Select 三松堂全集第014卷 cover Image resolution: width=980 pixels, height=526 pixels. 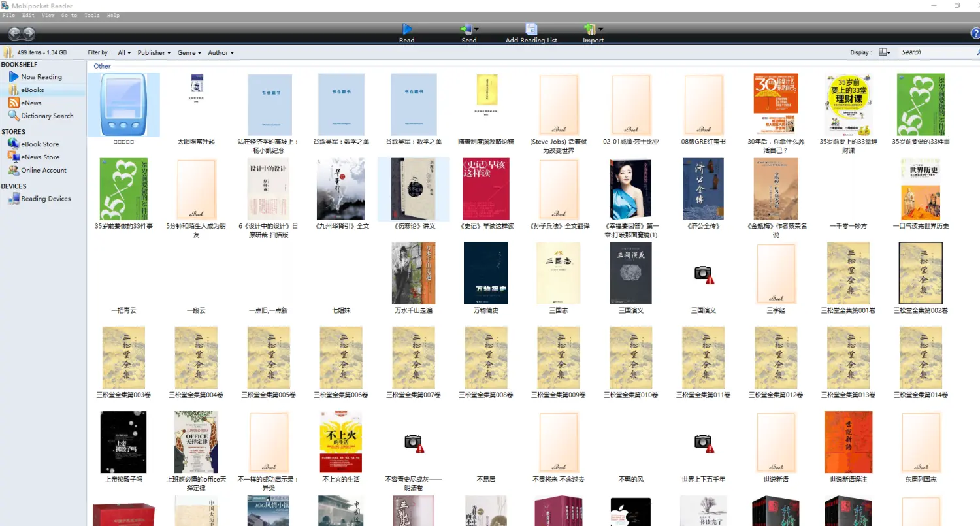click(921, 357)
